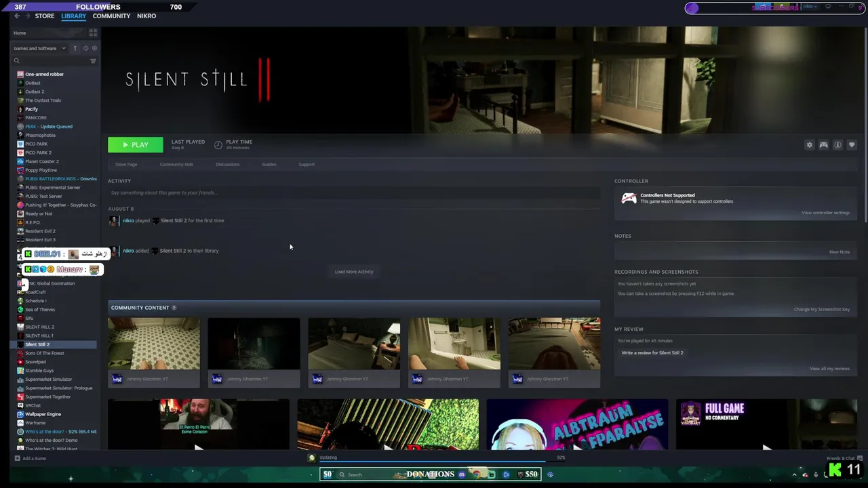This screenshot has height=488, width=868.
Task: Open the Games and Software dropdown
Action: pos(39,48)
